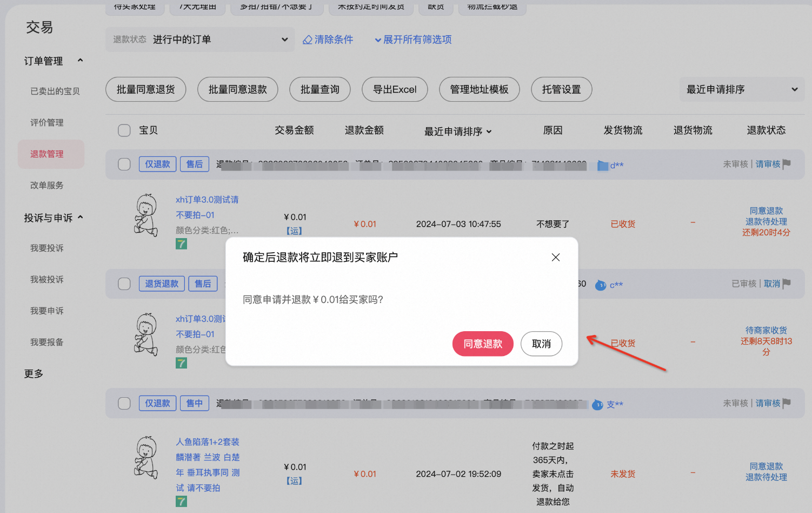Open 我要投诉 in sidebar
This screenshot has height=513, width=812.
coord(47,248)
